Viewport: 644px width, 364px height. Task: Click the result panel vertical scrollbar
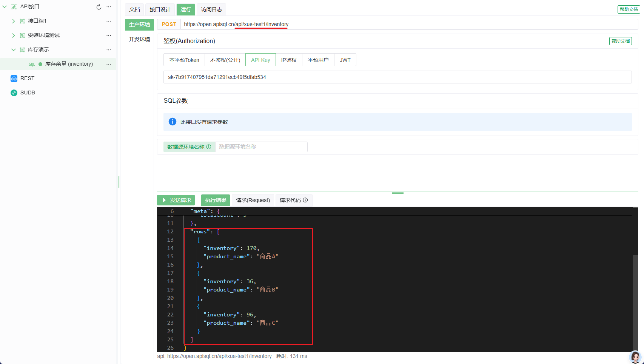pyautogui.click(x=635, y=302)
